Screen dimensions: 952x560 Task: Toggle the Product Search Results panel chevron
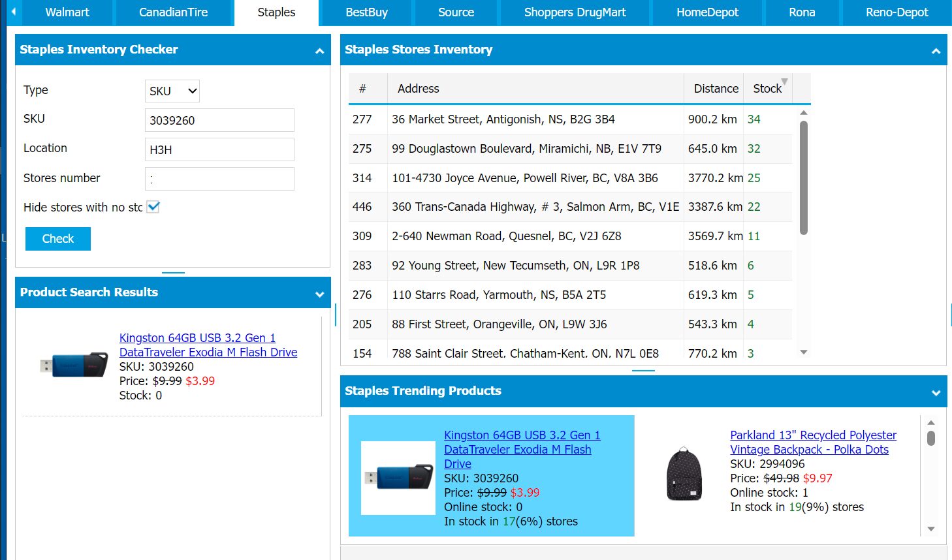tap(319, 294)
